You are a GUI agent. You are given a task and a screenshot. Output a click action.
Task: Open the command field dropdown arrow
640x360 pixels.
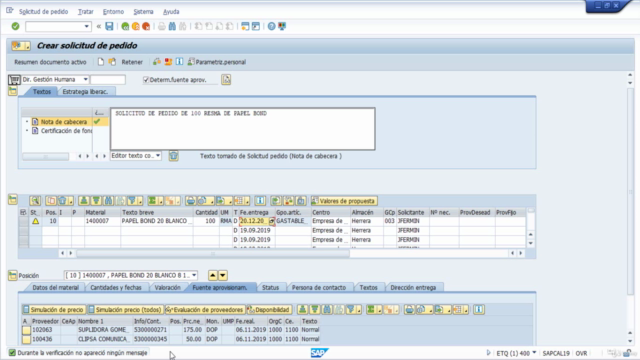87,27
